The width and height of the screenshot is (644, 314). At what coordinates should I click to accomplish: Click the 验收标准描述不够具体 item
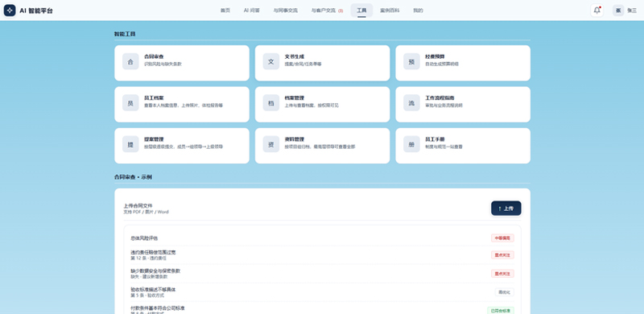click(153, 289)
